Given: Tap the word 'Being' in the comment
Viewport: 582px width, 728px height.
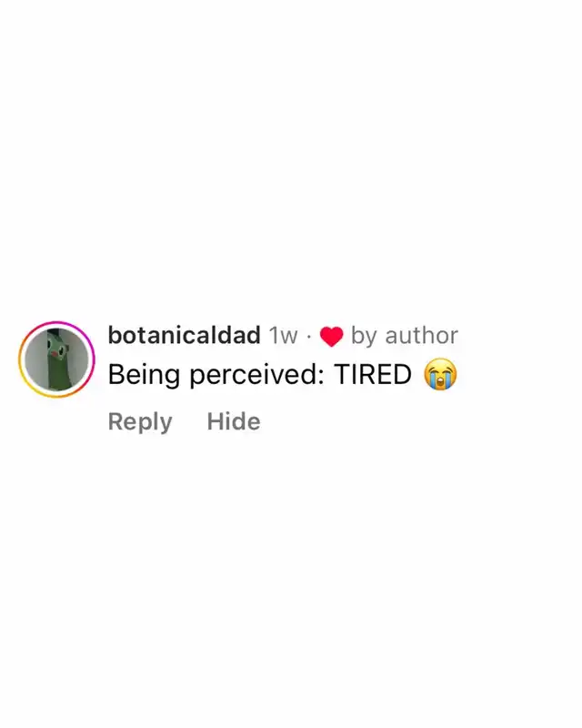Looking at the screenshot, I should coord(144,375).
